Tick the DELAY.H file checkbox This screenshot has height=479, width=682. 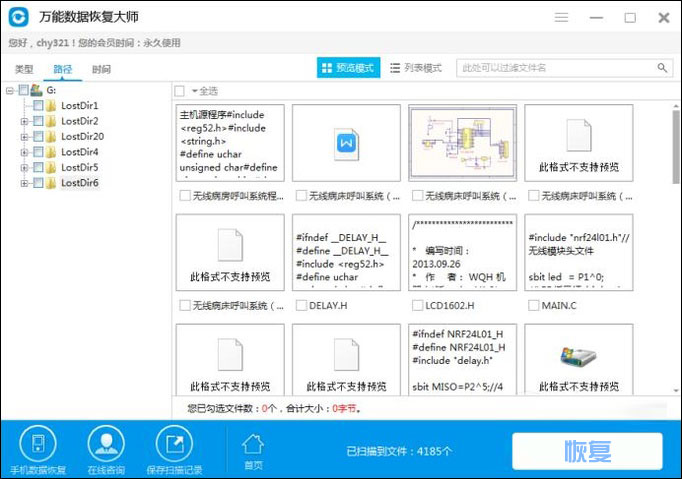tap(300, 305)
